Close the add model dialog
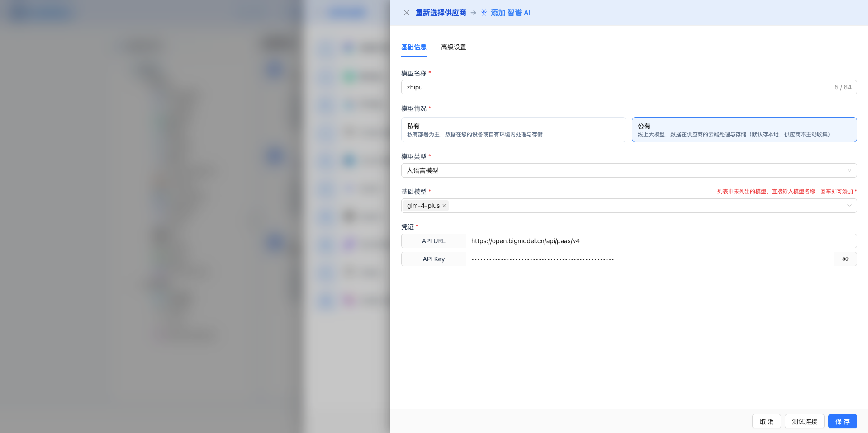 click(x=406, y=13)
